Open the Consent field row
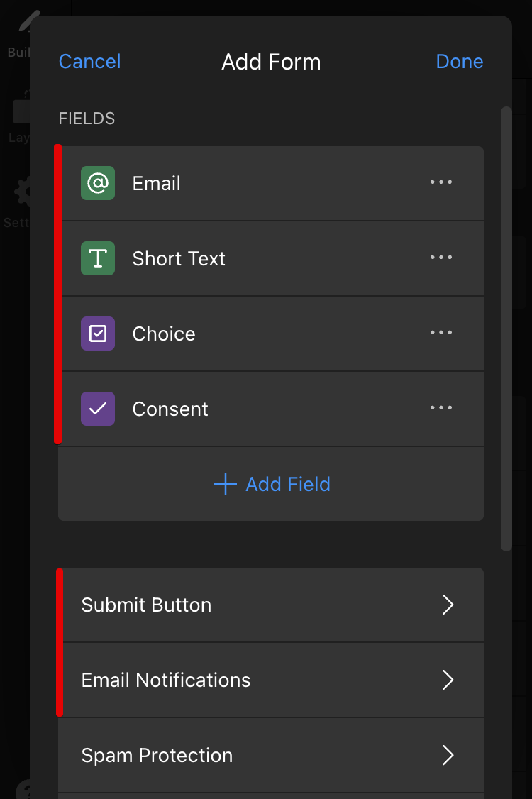The image size is (532, 799). click(x=271, y=409)
